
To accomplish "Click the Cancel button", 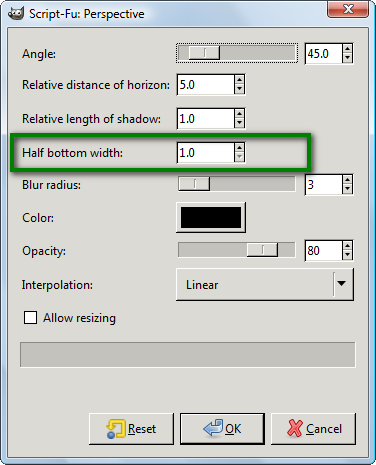I will pos(313,429).
